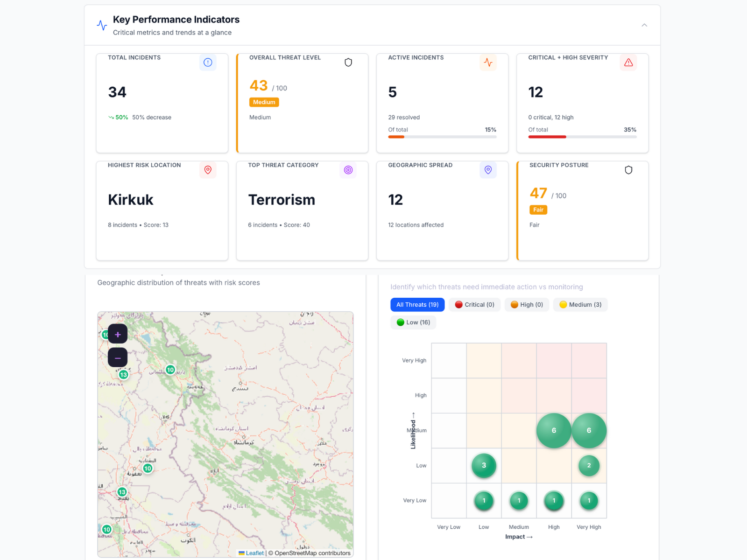This screenshot has width=747, height=560.
Task: Click the zoom-in button on the map
Action: click(x=117, y=334)
